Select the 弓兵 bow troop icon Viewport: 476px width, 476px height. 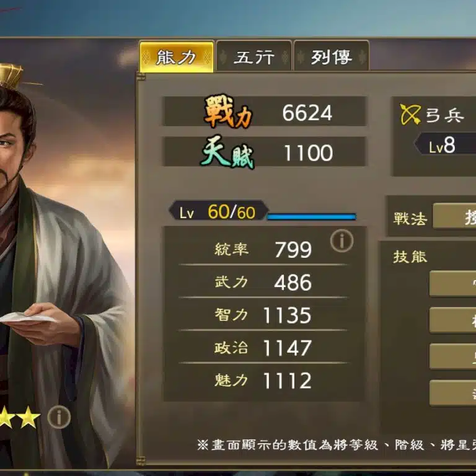click(x=410, y=114)
